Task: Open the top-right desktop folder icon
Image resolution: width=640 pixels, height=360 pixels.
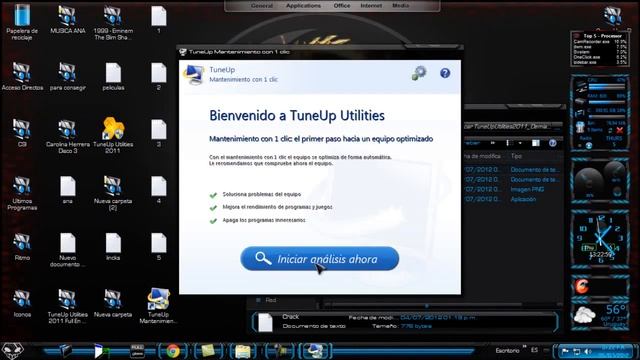Action: tap(612, 16)
